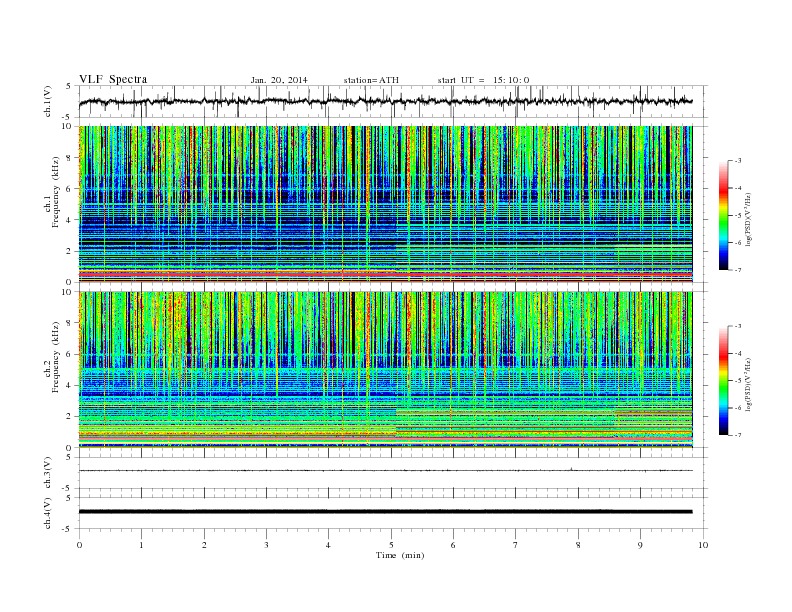Image resolution: width=792 pixels, height=612 pixels.
Task: Click the ch.2 spectrogram color scale bar
Action: pyautogui.click(x=724, y=380)
